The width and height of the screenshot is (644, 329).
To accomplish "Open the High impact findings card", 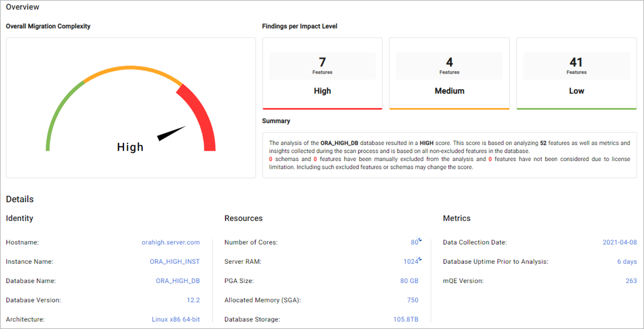I will tap(323, 74).
